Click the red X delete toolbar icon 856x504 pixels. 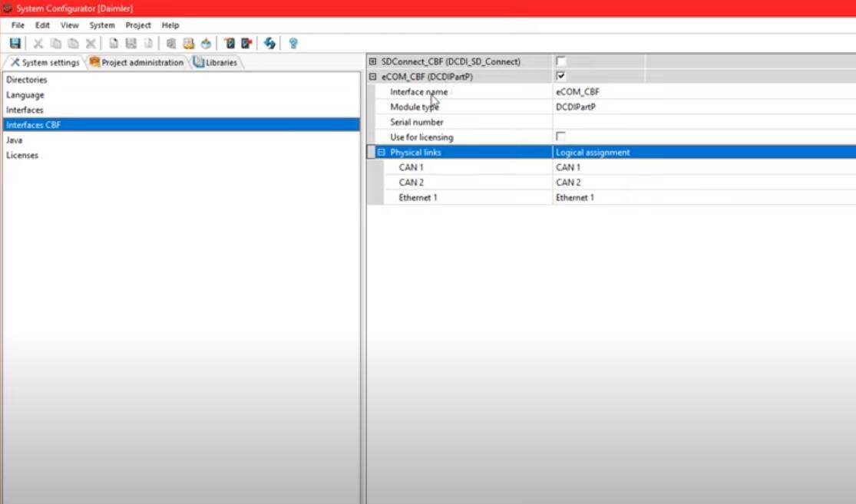(x=91, y=44)
